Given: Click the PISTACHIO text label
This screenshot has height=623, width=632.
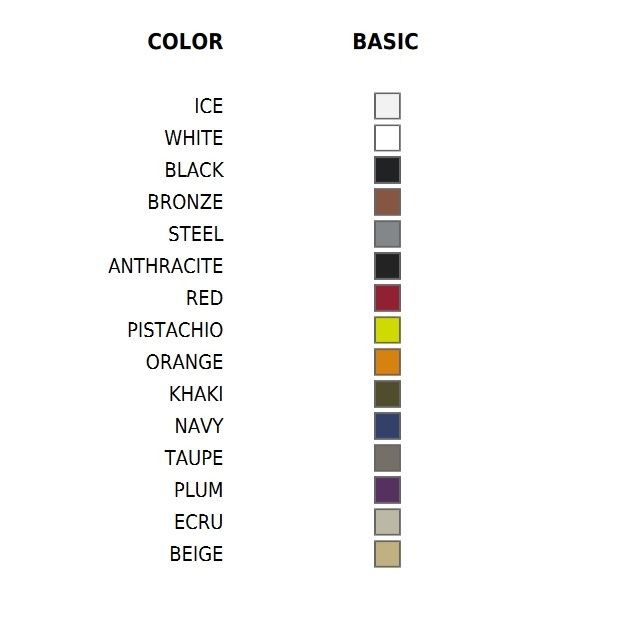Looking at the screenshot, I should pos(175,330).
